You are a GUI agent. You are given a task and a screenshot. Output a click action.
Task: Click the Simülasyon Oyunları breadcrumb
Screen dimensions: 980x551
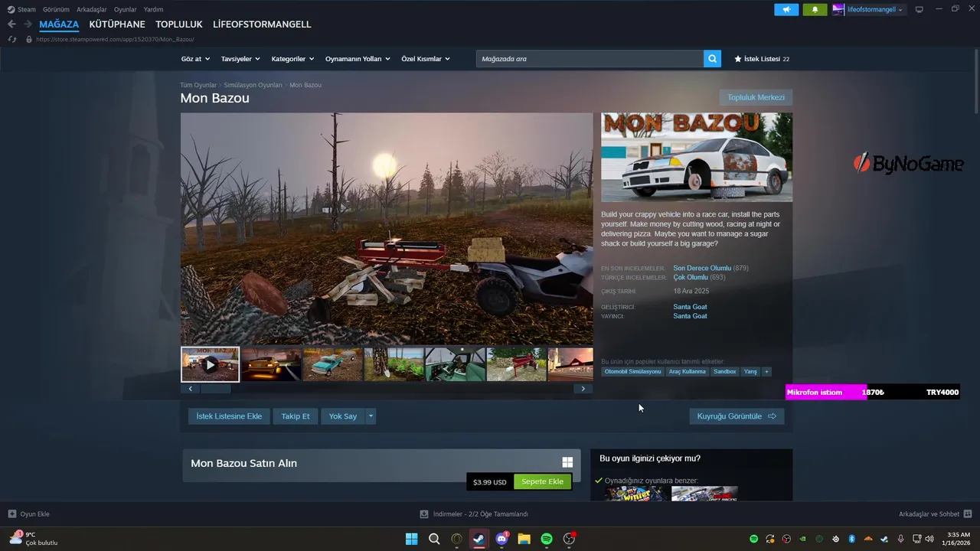coord(253,85)
